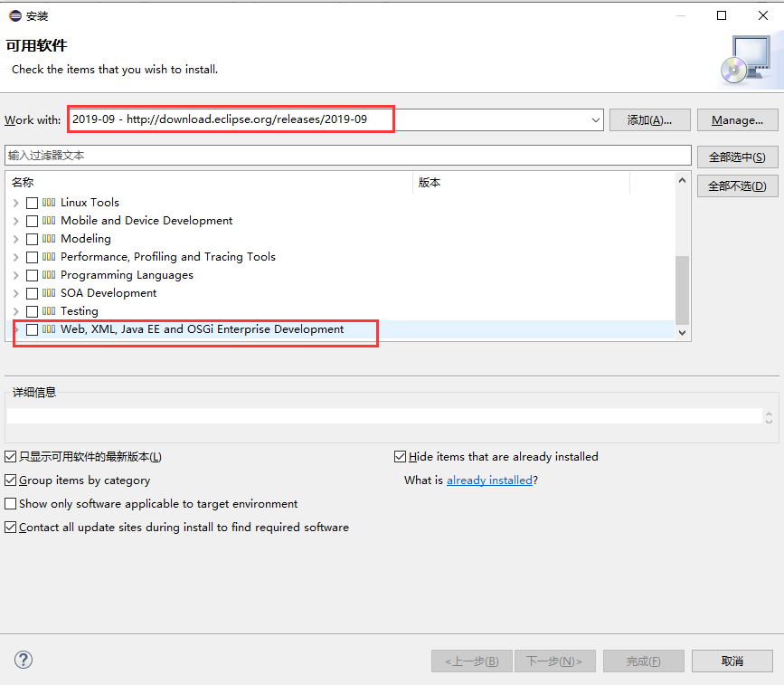Viewport: 784px width, 685px height.
Task: Check the Testing checkbox
Action: [32, 311]
